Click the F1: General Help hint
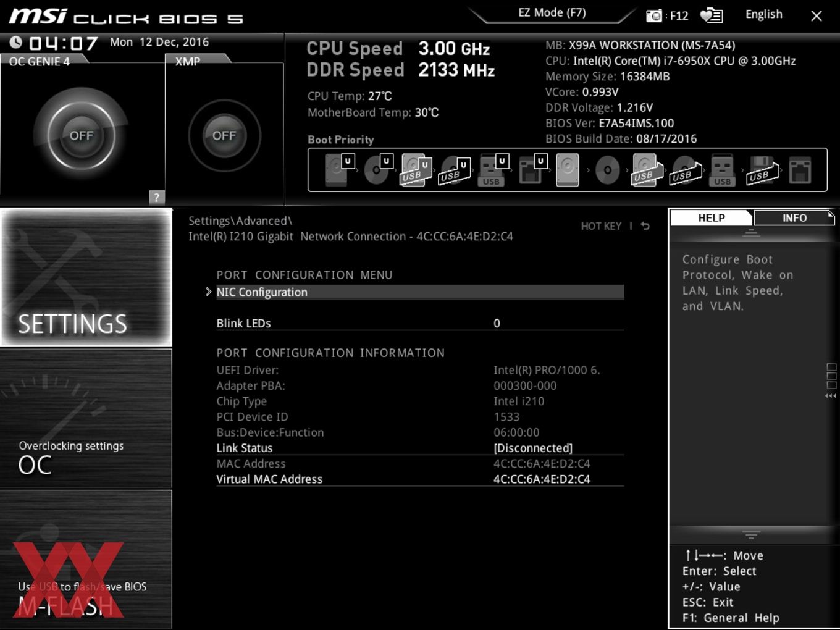This screenshot has height=630, width=840. click(x=731, y=618)
